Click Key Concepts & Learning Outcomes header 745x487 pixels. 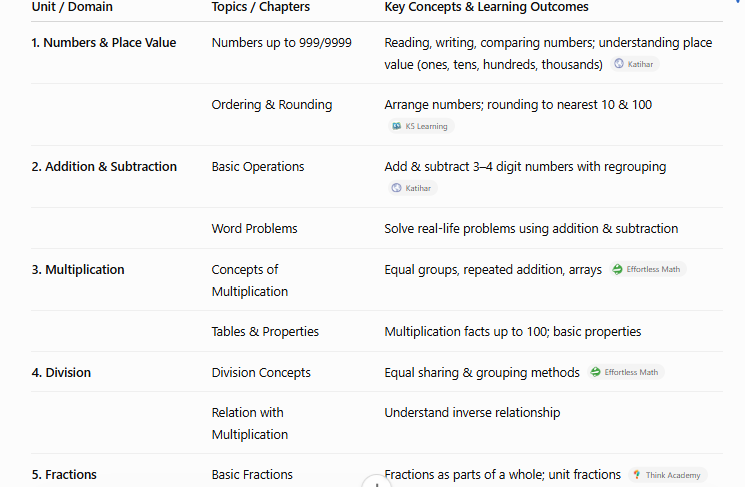click(487, 7)
